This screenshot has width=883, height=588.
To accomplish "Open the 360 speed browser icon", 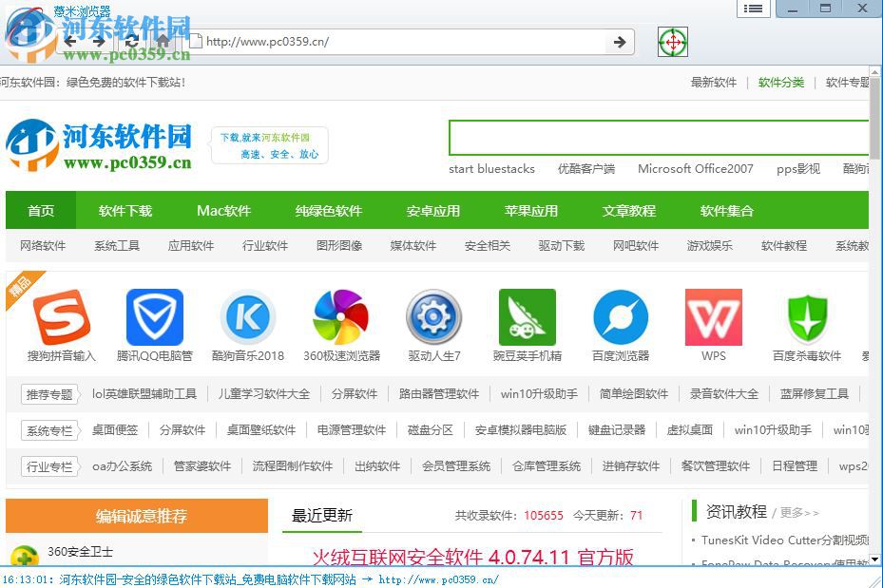I will point(341,316).
